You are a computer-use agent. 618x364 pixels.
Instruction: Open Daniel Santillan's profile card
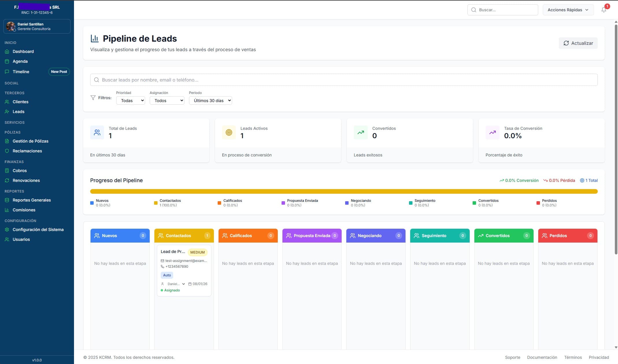coord(37,26)
